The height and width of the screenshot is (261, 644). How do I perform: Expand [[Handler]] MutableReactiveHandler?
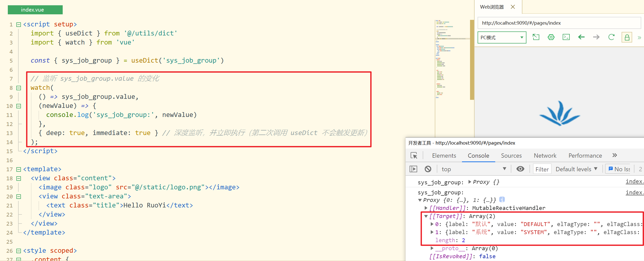[426, 208]
